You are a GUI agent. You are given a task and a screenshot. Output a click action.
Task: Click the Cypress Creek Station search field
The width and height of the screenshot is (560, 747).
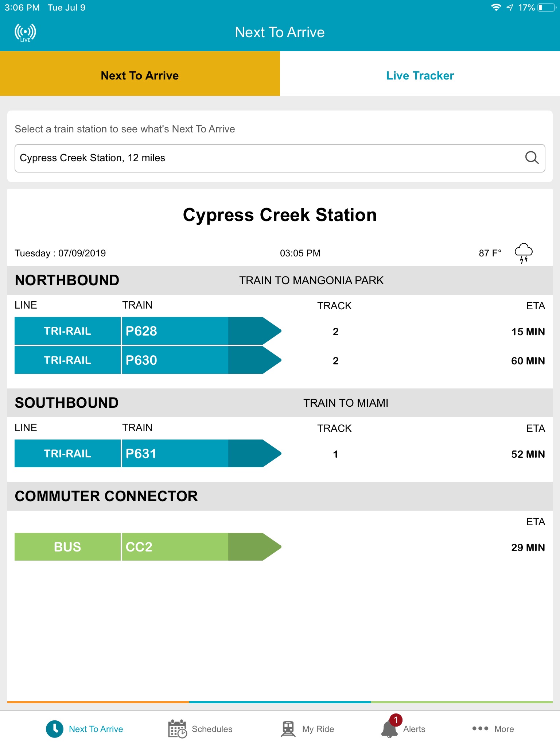(x=280, y=158)
